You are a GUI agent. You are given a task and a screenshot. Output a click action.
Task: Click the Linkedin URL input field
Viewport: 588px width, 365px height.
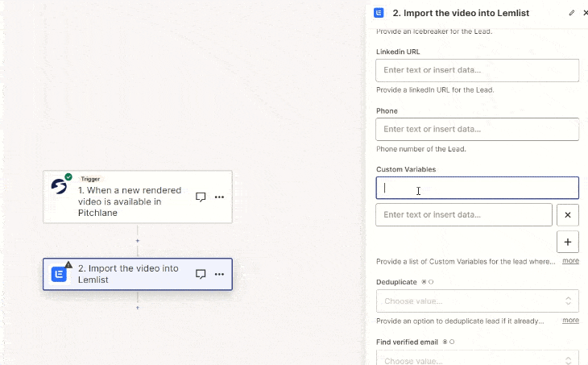point(478,70)
